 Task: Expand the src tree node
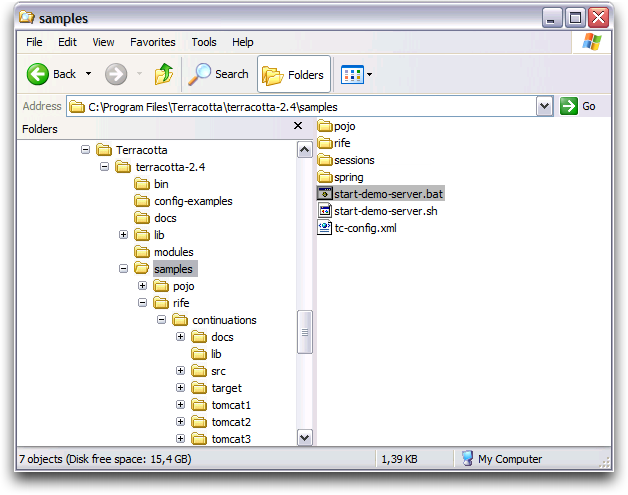coord(181,371)
